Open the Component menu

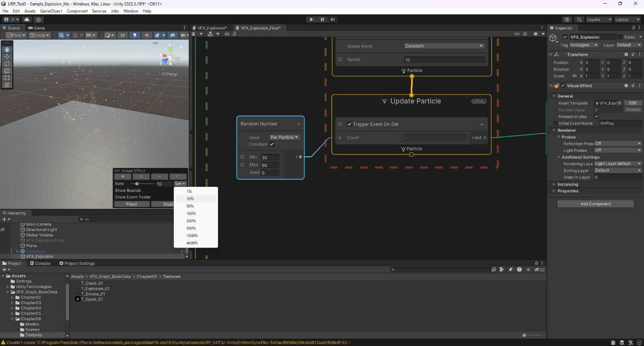click(x=77, y=11)
